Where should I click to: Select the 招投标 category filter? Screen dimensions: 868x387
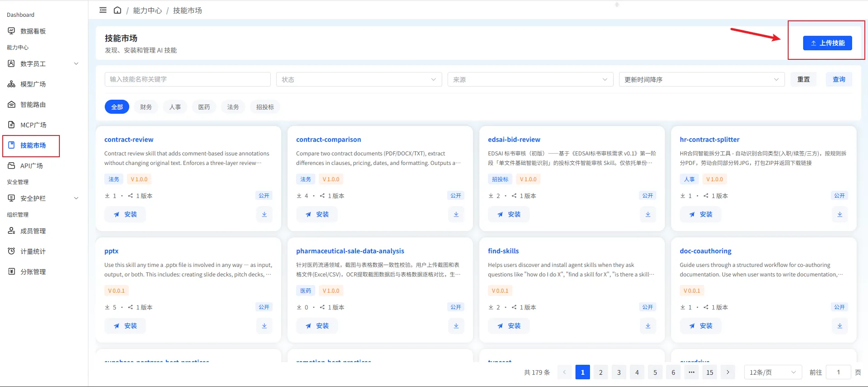click(x=265, y=107)
